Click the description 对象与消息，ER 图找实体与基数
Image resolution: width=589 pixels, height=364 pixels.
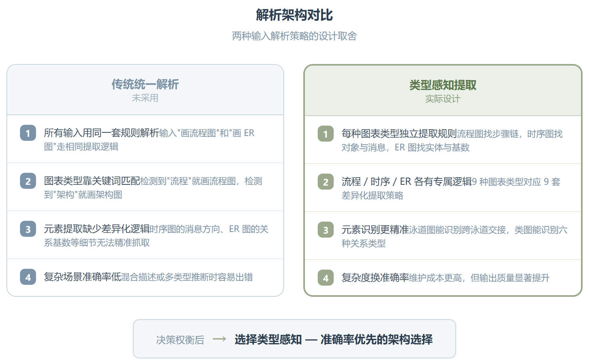click(405, 148)
